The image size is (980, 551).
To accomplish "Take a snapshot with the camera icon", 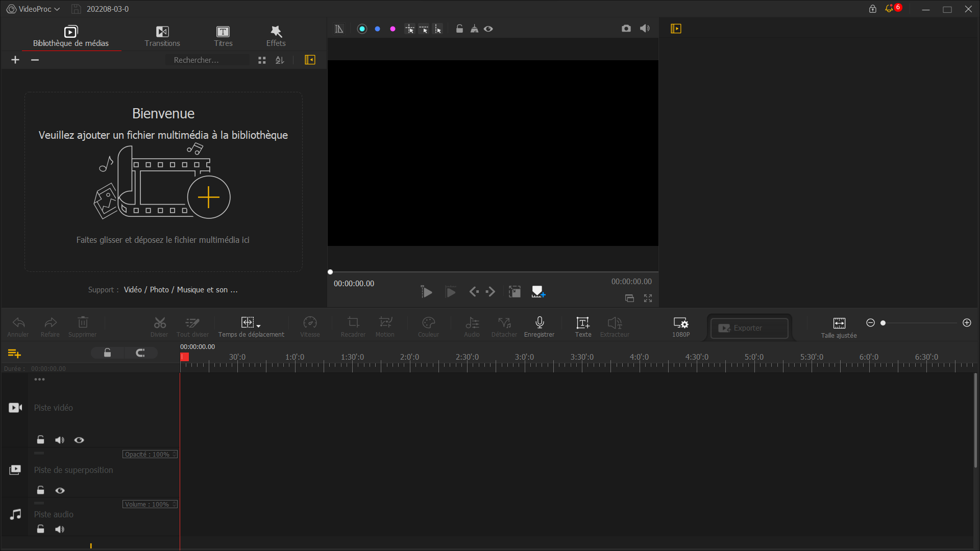I will [x=626, y=29].
